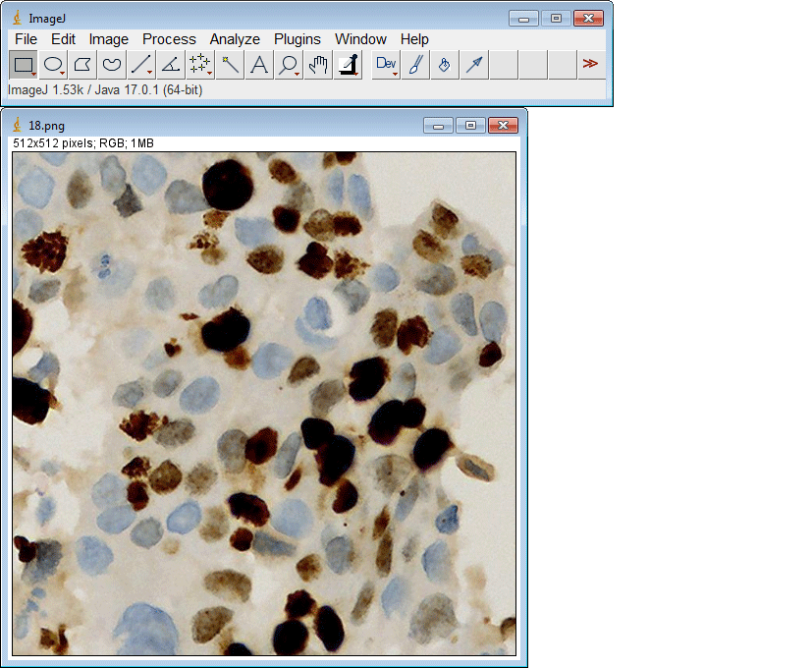This screenshot has width=812, height=668.
Task: Open the File menu
Action: (26, 39)
